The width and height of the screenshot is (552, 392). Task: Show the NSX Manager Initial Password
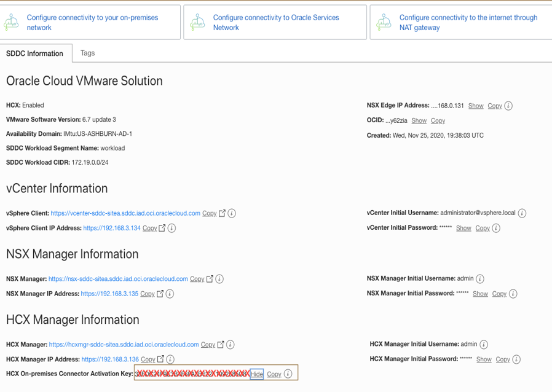[480, 294]
